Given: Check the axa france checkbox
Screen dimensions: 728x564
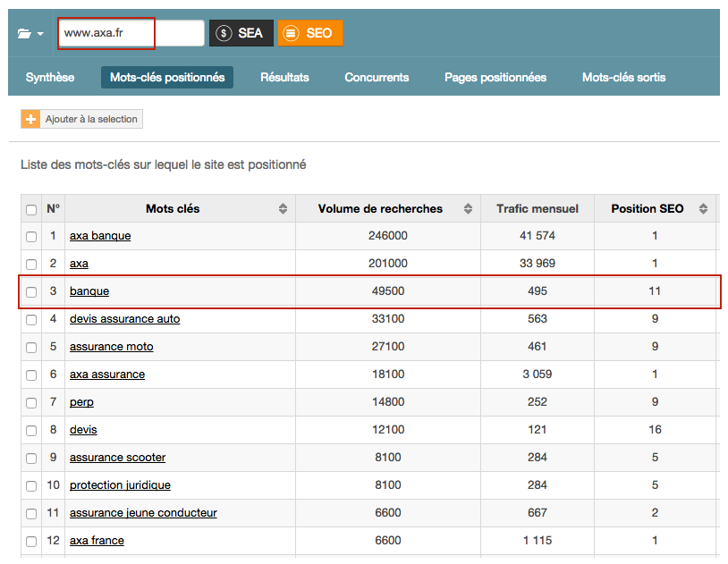Looking at the screenshot, I should 31,542.
